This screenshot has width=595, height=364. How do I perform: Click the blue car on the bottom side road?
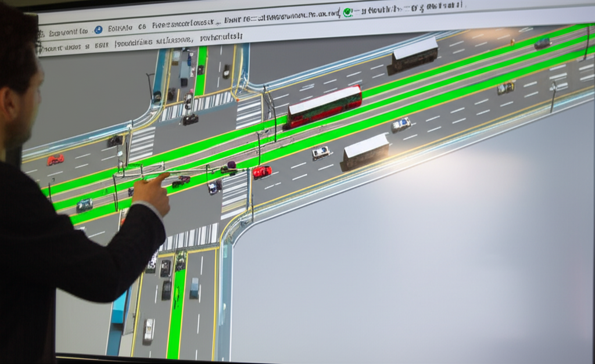click(x=195, y=287)
